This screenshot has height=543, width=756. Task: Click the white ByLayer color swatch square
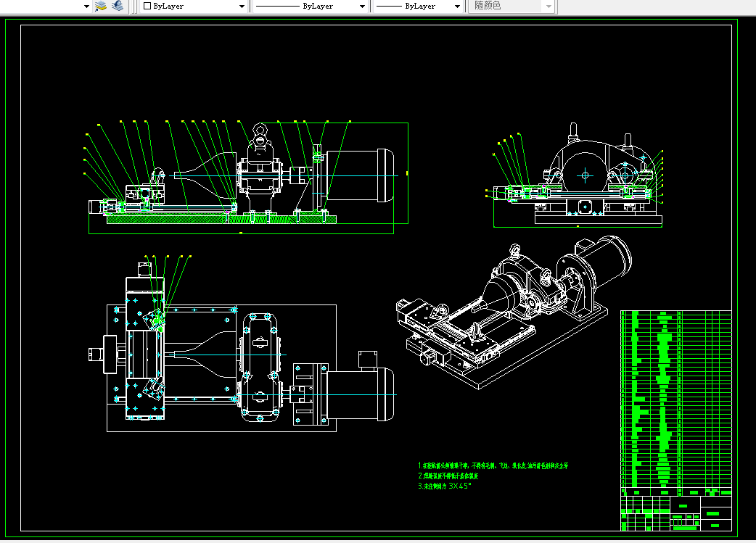(147, 6)
